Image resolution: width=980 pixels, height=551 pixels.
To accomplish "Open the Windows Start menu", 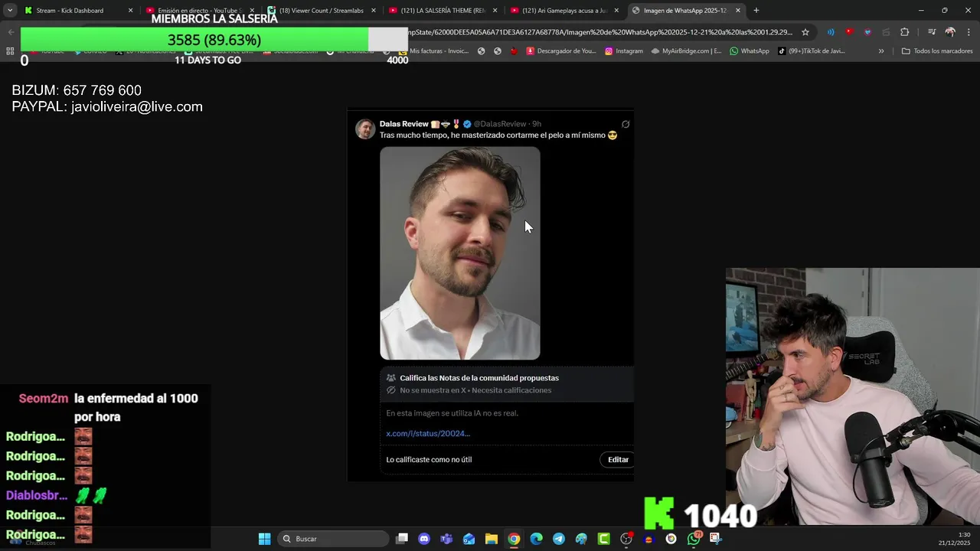I will [x=264, y=539].
